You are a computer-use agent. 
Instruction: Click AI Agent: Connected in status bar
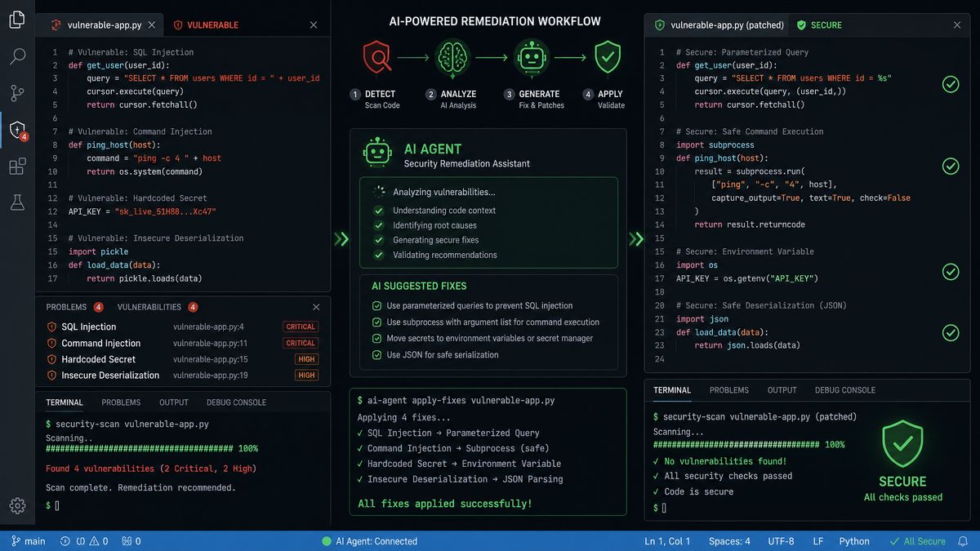[x=370, y=541]
